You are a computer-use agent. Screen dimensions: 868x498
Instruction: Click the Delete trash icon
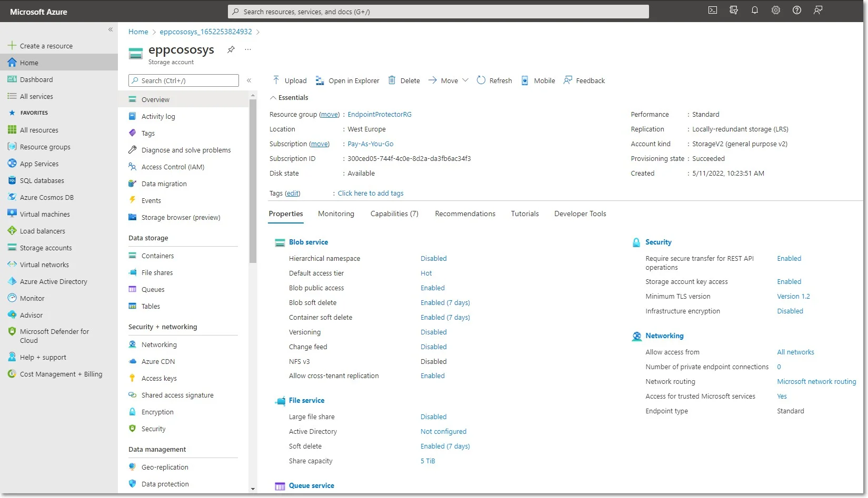pyautogui.click(x=392, y=80)
